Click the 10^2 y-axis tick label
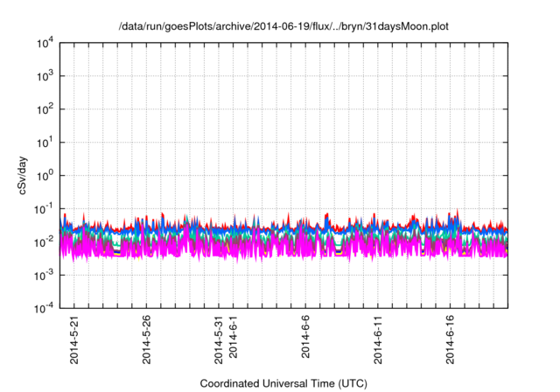Image resolution: width=560 pixels, height=392 pixels. (x=45, y=109)
